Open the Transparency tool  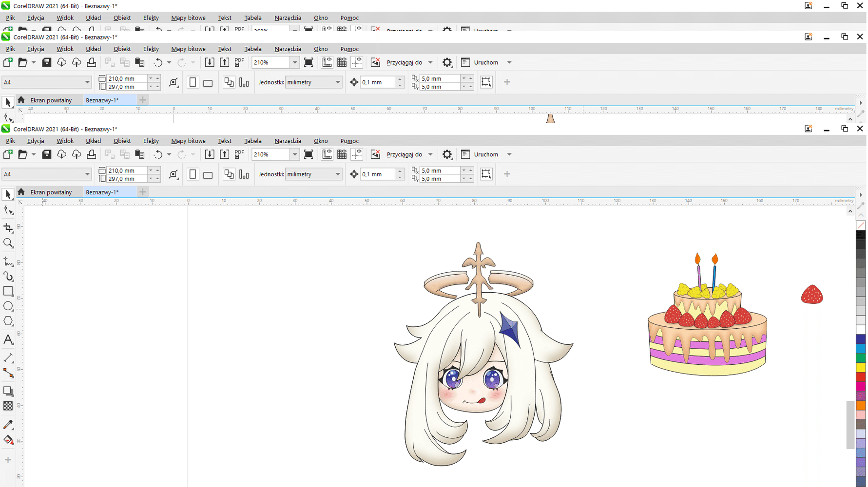point(8,406)
